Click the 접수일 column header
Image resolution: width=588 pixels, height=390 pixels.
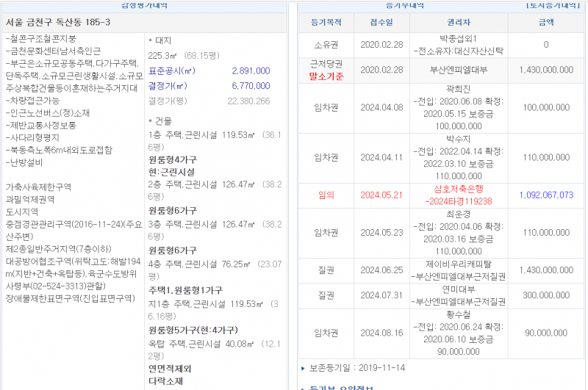click(x=381, y=22)
